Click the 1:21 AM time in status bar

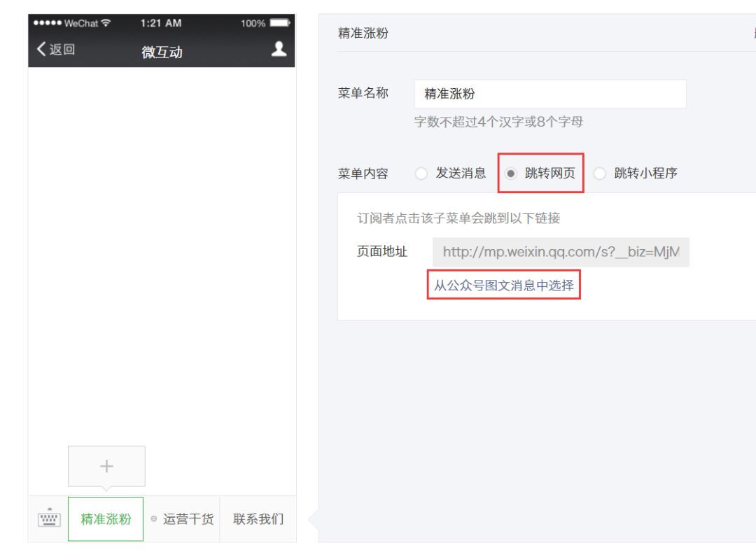pyautogui.click(x=161, y=23)
